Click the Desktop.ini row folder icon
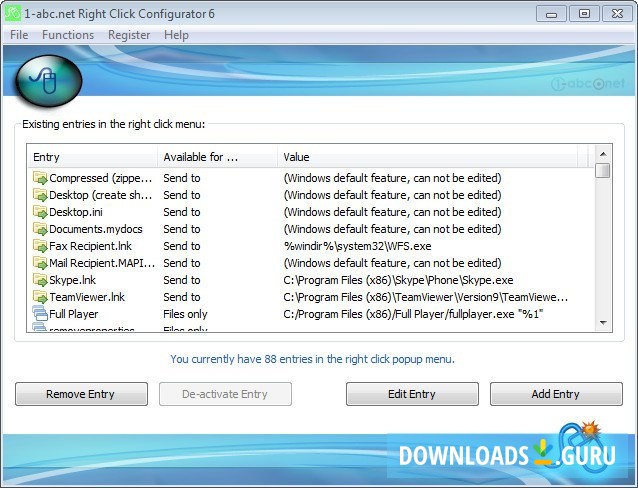The height and width of the screenshot is (488, 638). (40, 212)
